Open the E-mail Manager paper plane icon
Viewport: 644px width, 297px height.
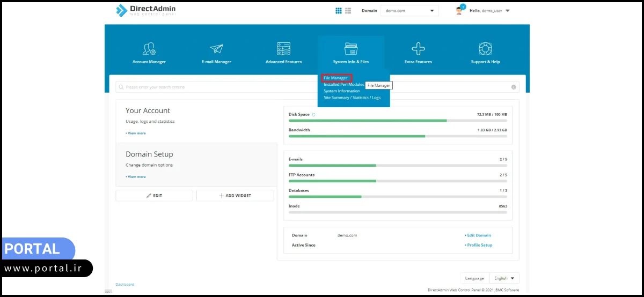tap(216, 49)
